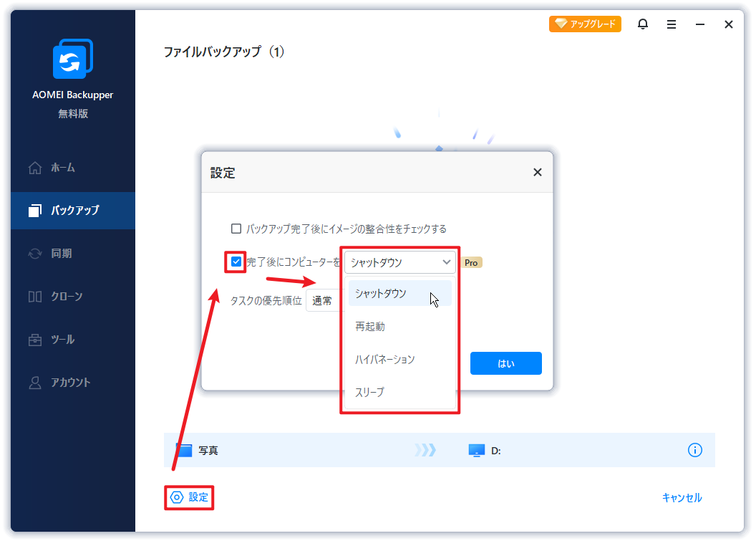This screenshot has width=756, height=541.
Task: Click the 写真 source folder icon
Action: point(184,450)
